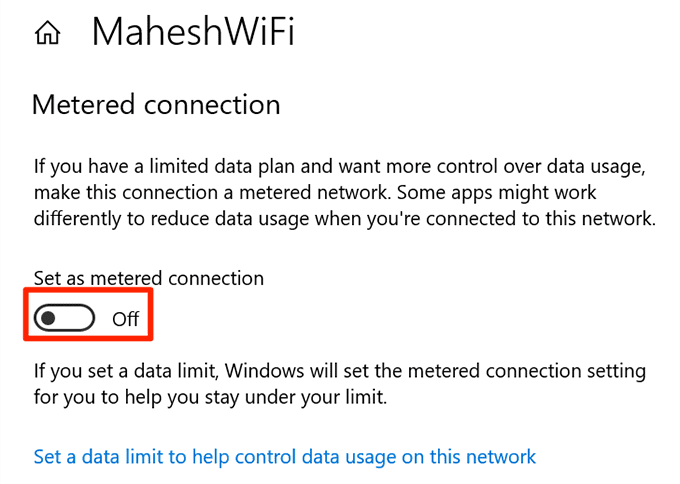This screenshot has height=484, width=680.
Task: Click the words 'help control data usage' in the link
Action: (306, 457)
